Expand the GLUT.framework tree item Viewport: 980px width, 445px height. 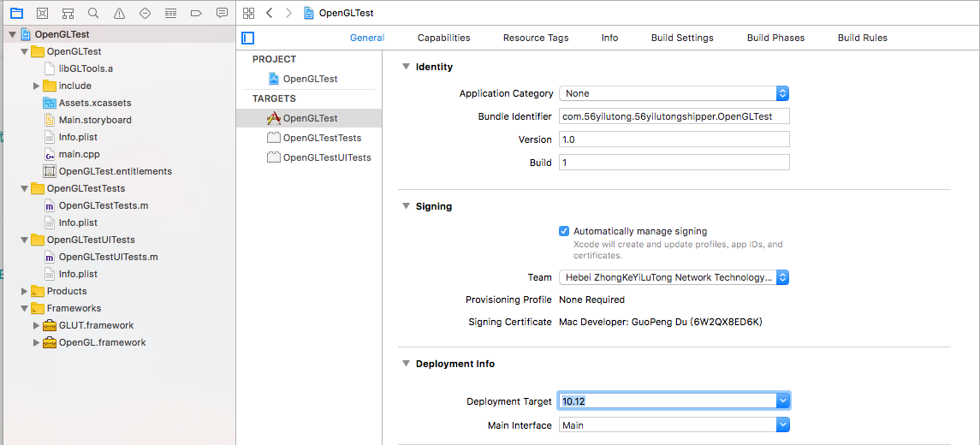(x=36, y=325)
